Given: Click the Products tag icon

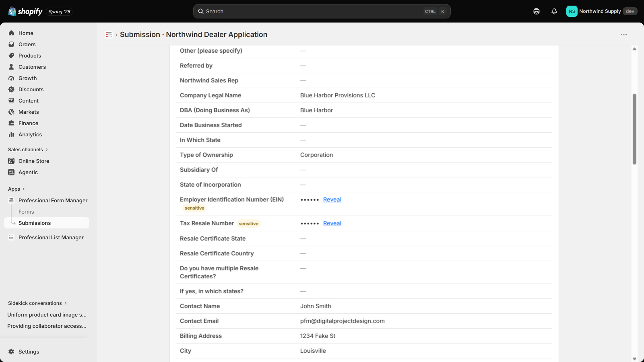Looking at the screenshot, I should tap(11, 56).
